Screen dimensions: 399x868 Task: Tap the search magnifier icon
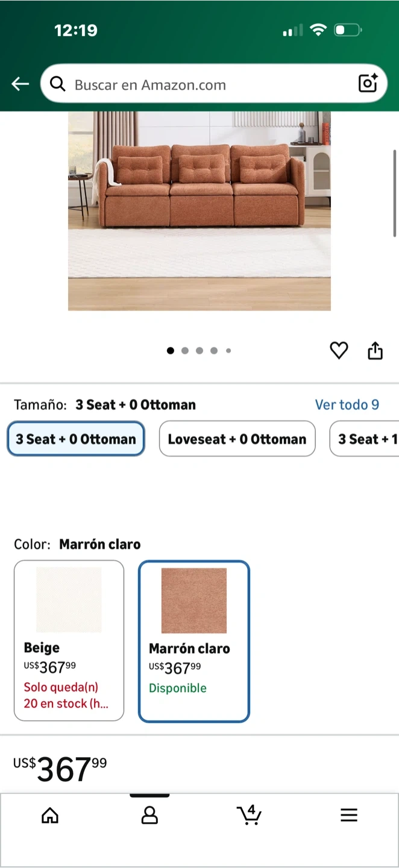click(x=58, y=84)
